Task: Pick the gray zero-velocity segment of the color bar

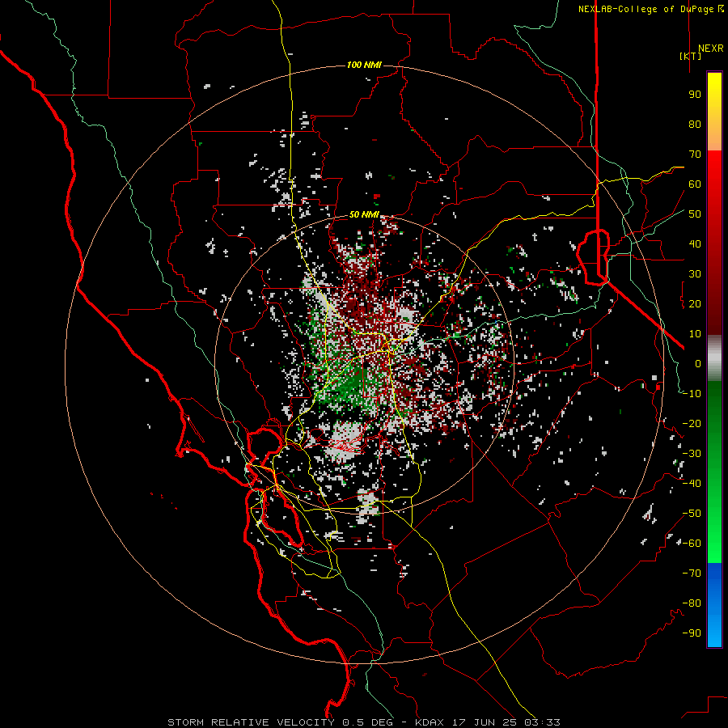Action: (x=714, y=358)
